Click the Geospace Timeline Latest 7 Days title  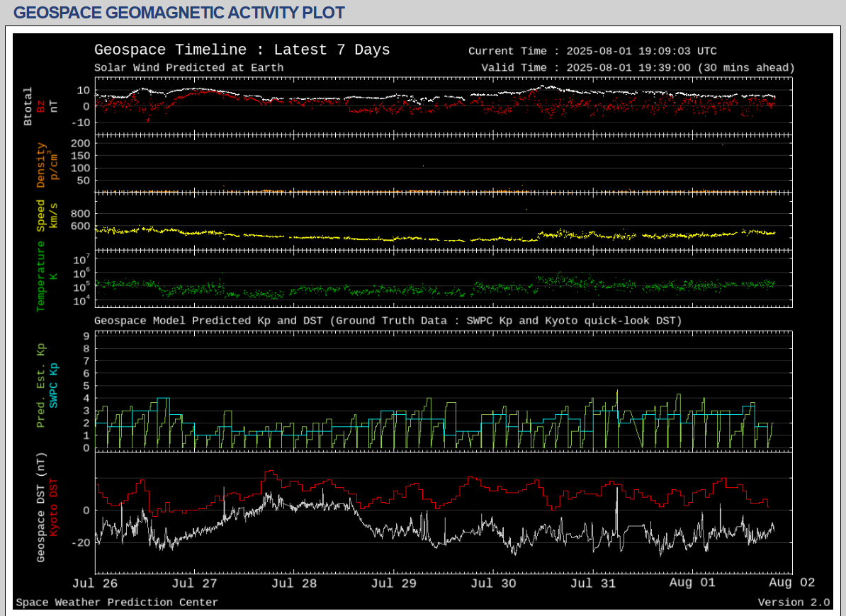[242, 50]
